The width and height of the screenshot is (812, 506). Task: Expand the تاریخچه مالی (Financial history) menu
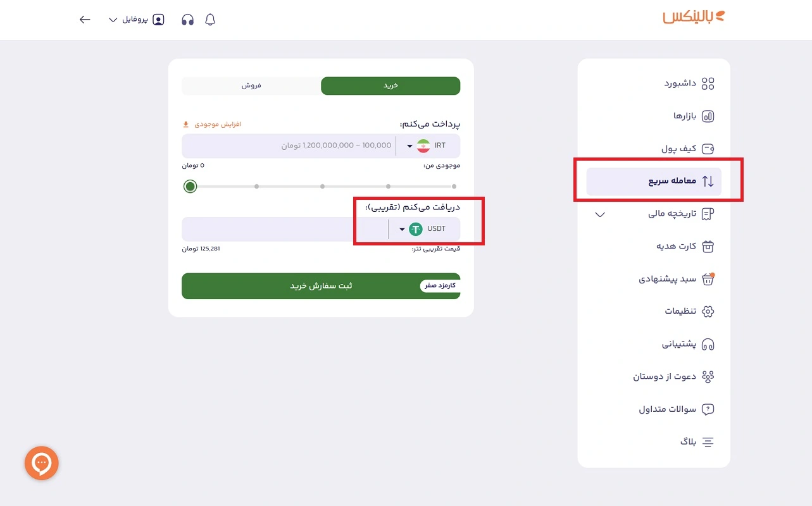tap(599, 214)
